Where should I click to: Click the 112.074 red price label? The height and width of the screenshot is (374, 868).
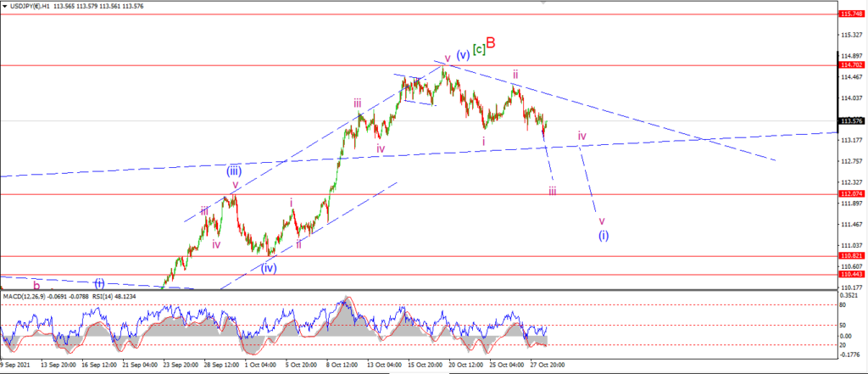(x=851, y=194)
